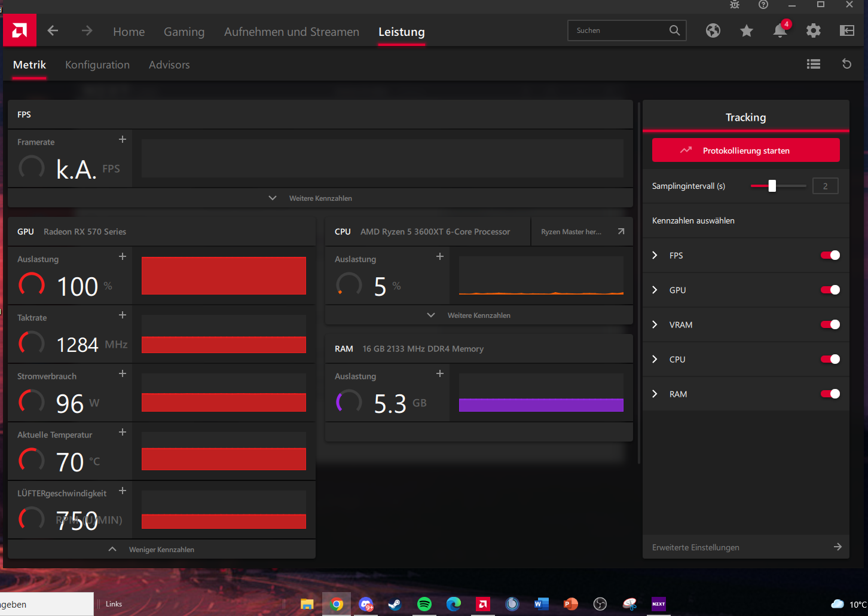Screen dimensions: 868x616
Task: Go forward with the right arrow
Action: click(87, 30)
